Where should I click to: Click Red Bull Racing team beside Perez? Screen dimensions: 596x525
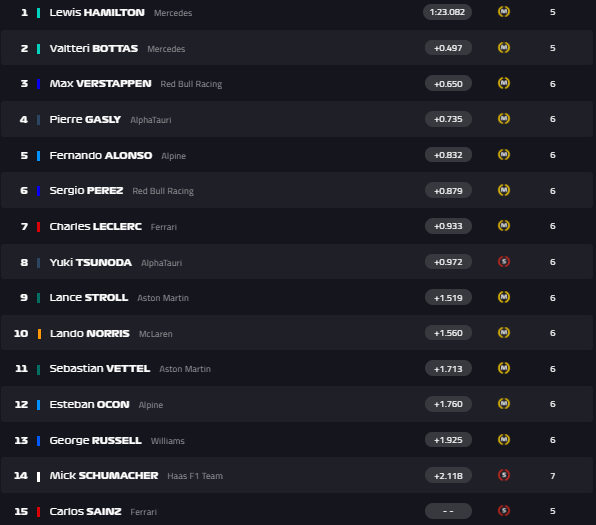click(163, 191)
